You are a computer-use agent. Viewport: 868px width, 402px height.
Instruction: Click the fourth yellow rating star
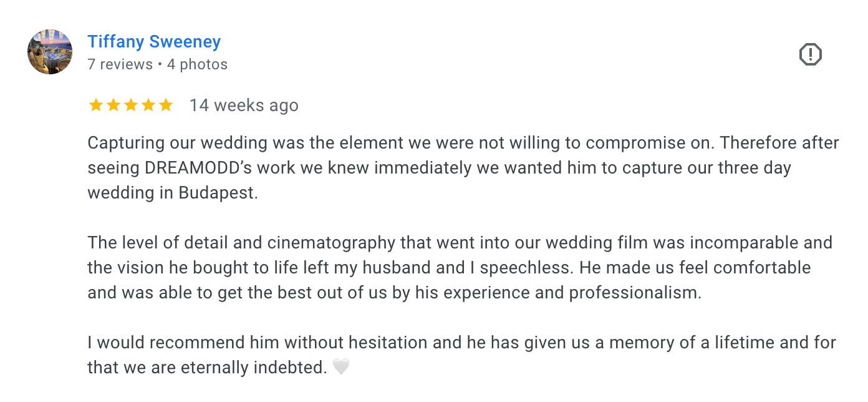148,105
